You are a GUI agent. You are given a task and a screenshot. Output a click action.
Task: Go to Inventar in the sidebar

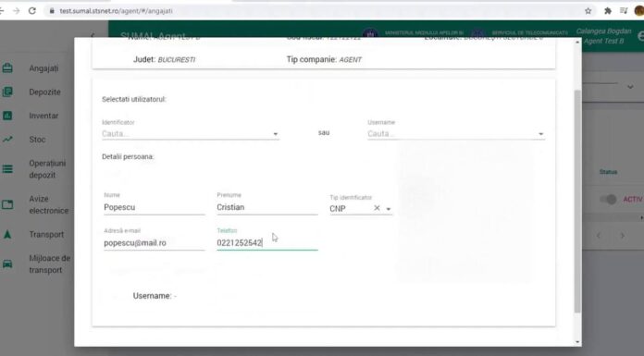(43, 116)
